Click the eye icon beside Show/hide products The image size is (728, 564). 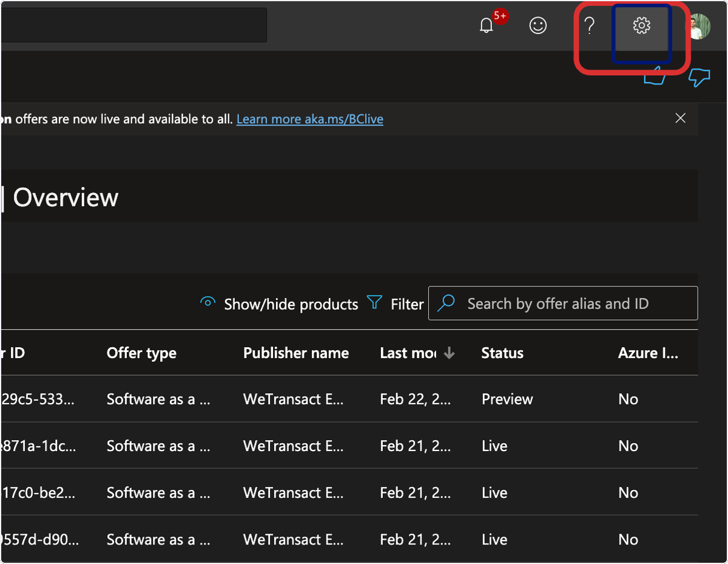208,302
